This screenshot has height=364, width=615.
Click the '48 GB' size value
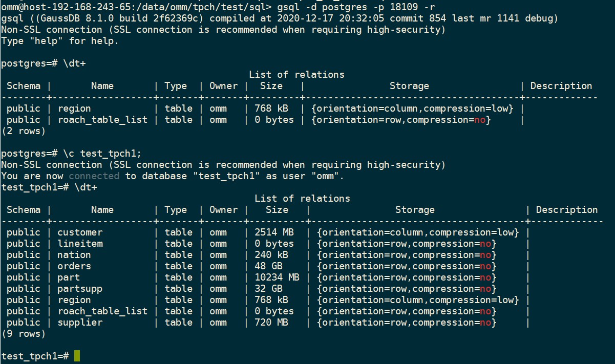pos(268,266)
